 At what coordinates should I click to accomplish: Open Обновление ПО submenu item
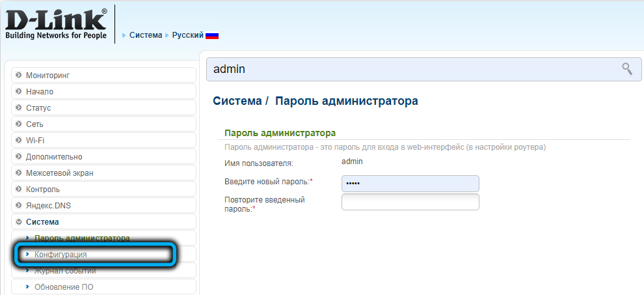[64, 287]
